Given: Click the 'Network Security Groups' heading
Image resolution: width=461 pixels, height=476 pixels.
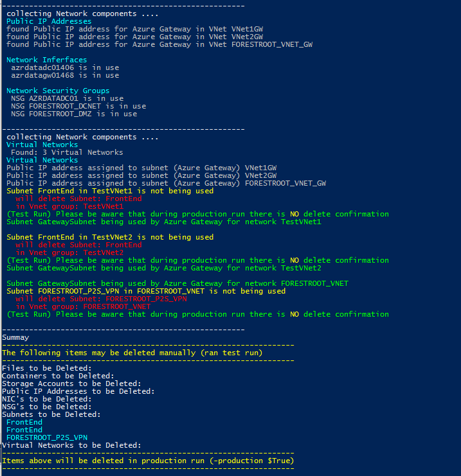Looking at the screenshot, I should tap(58, 91).
